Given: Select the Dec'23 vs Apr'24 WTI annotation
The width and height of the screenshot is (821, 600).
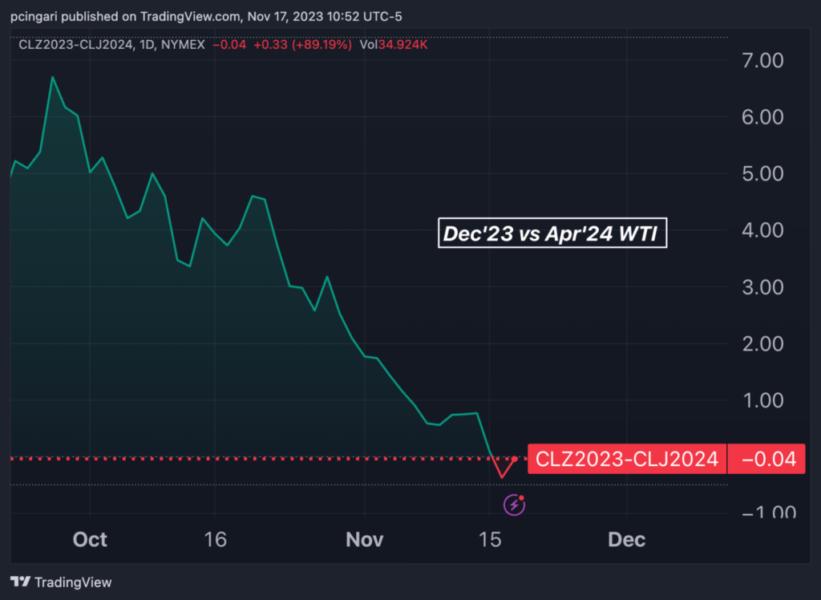Looking at the screenshot, I should (552, 233).
